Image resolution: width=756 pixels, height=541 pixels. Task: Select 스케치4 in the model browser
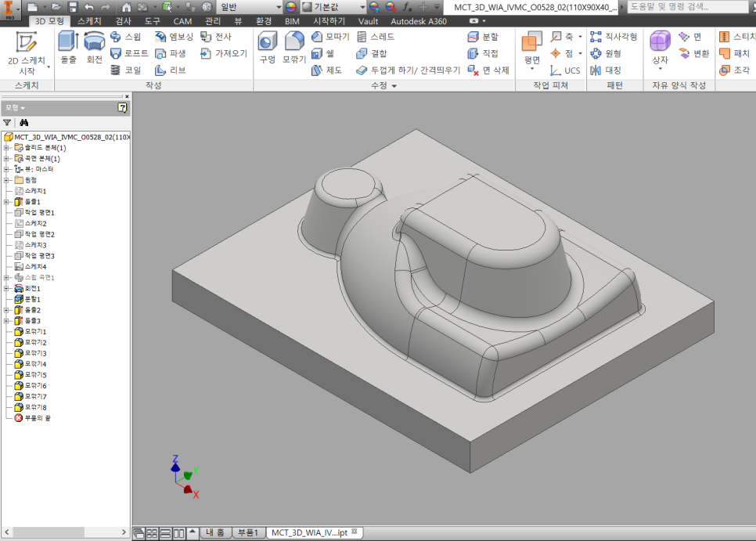pos(31,267)
